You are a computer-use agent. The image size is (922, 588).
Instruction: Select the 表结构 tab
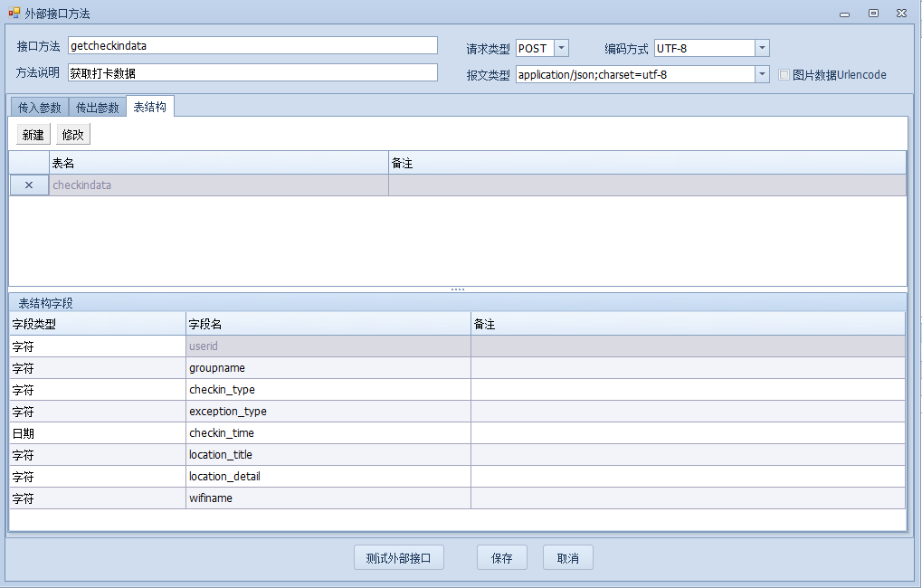pyautogui.click(x=150, y=107)
